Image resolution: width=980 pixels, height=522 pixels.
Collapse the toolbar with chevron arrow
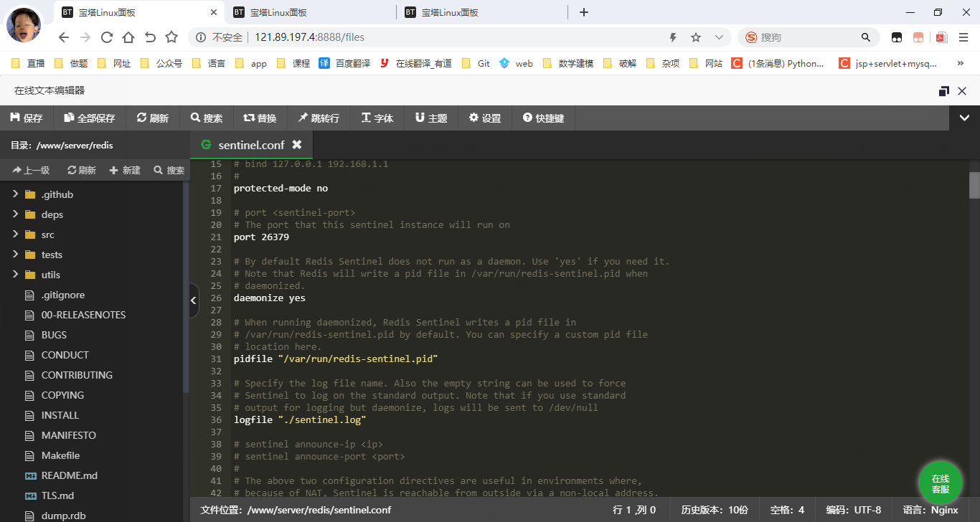[964, 118]
